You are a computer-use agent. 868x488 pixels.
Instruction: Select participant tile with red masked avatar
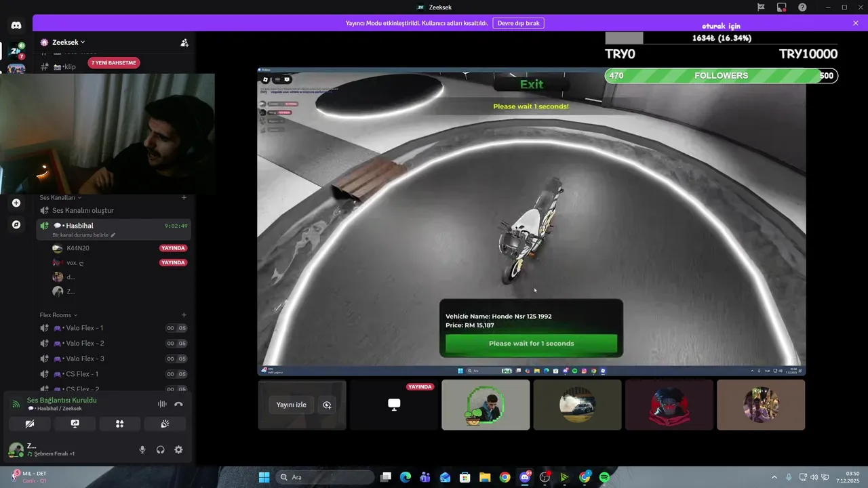pos(669,405)
